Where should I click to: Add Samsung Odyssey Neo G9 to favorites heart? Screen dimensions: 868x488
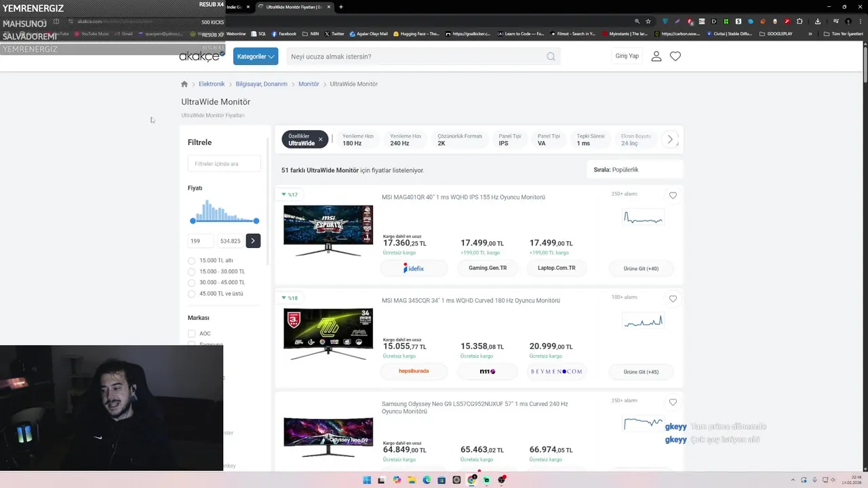673,402
